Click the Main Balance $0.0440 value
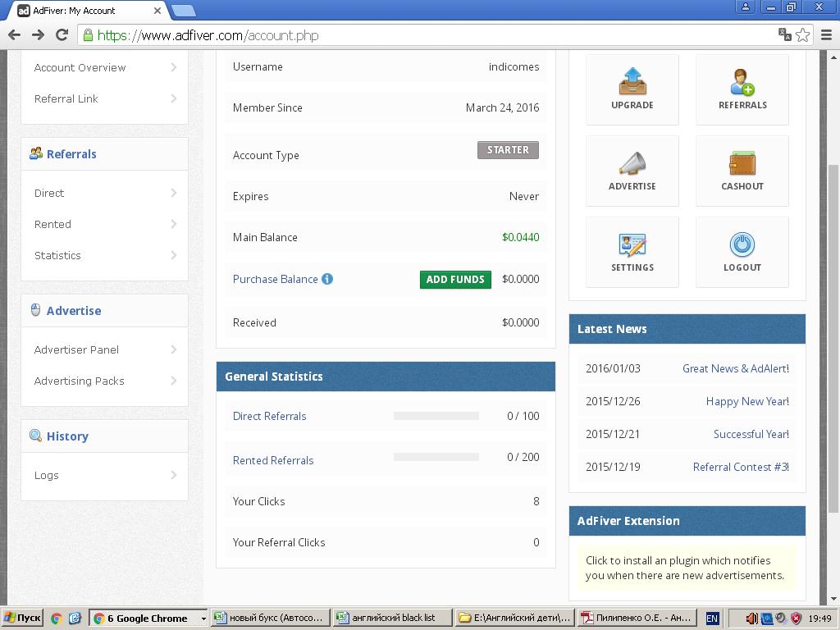The image size is (840, 630). click(520, 237)
